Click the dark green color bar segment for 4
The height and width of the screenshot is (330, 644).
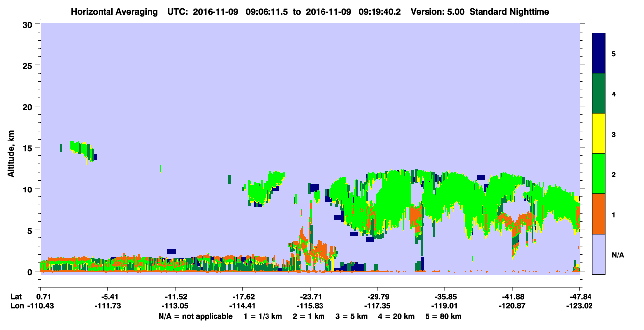click(x=599, y=94)
